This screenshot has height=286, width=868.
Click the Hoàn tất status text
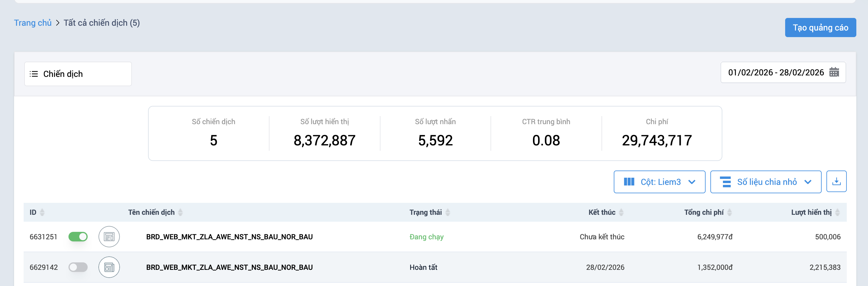click(x=423, y=267)
